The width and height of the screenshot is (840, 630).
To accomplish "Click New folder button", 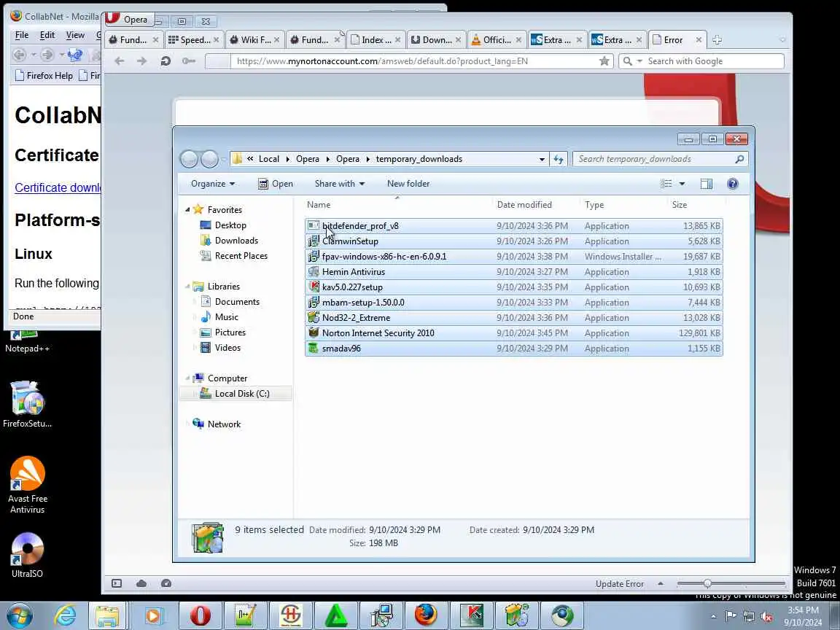I will pos(408,184).
